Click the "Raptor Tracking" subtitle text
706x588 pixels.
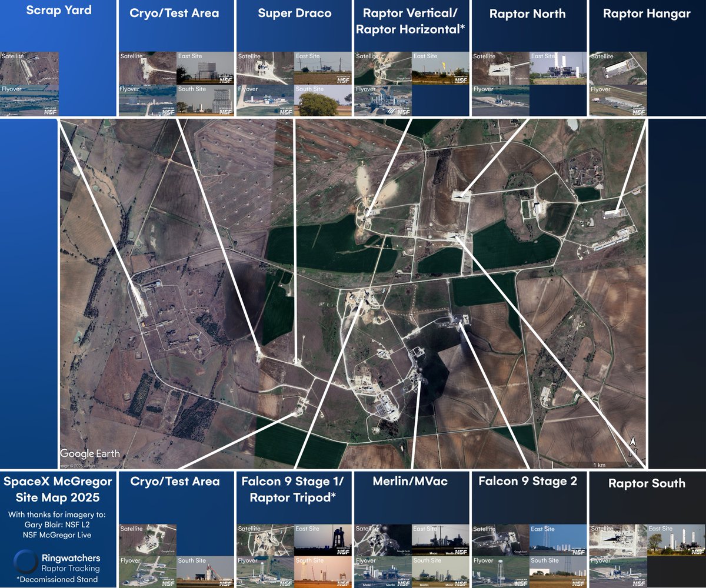pyautogui.click(x=71, y=569)
